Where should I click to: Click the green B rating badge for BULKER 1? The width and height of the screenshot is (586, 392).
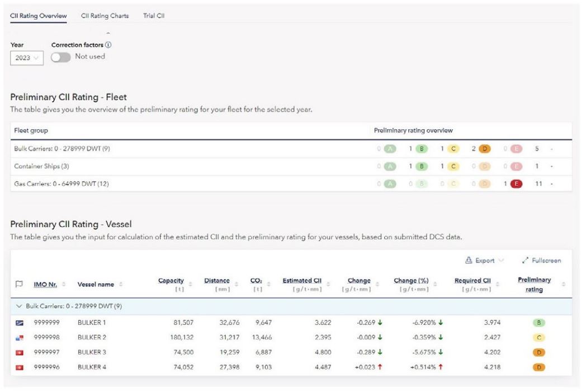(540, 324)
